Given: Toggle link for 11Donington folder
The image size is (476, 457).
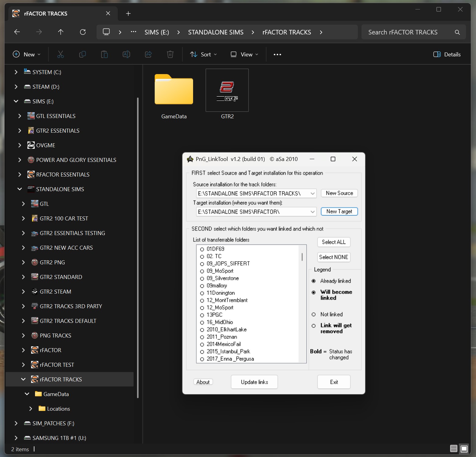Looking at the screenshot, I should click(x=202, y=293).
